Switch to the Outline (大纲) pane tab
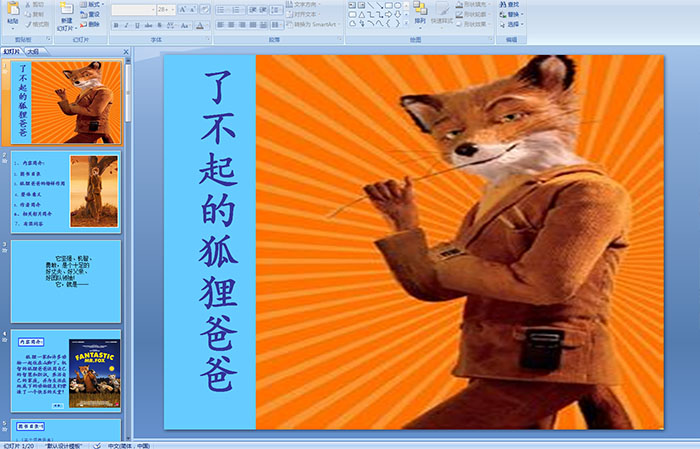Viewport: 700px width, 449px height. [33, 52]
